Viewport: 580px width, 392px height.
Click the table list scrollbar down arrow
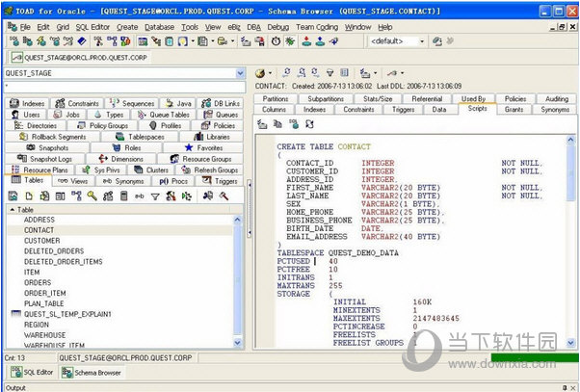[238, 343]
